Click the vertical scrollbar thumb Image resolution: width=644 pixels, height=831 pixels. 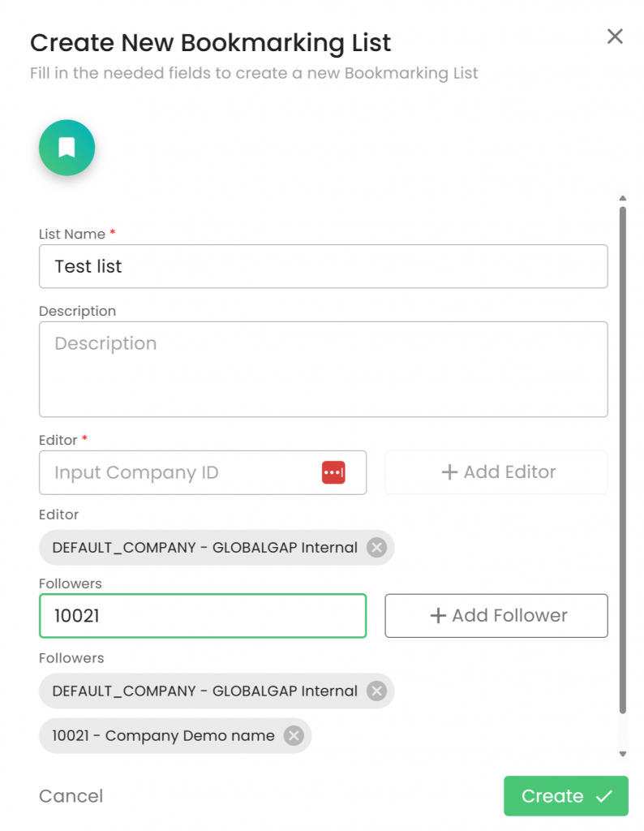(623, 459)
